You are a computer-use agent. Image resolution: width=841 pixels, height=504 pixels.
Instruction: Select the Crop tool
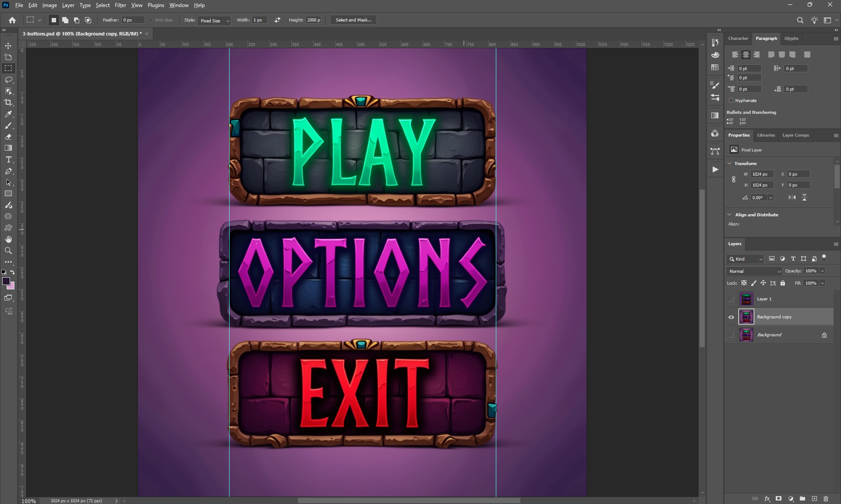pyautogui.click(x=8, y=102)
